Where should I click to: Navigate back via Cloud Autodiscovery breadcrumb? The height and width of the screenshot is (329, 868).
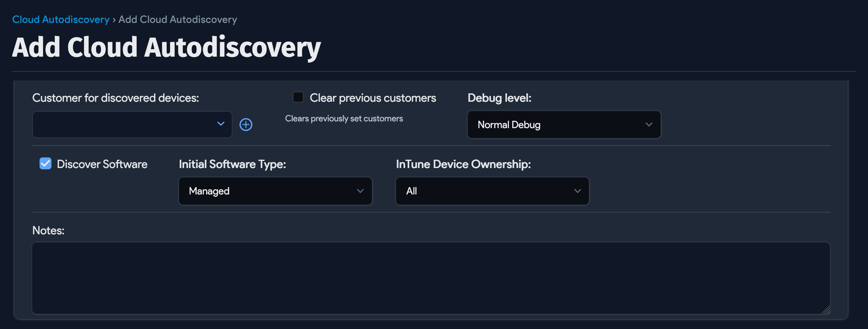click(x=61, y=19)
